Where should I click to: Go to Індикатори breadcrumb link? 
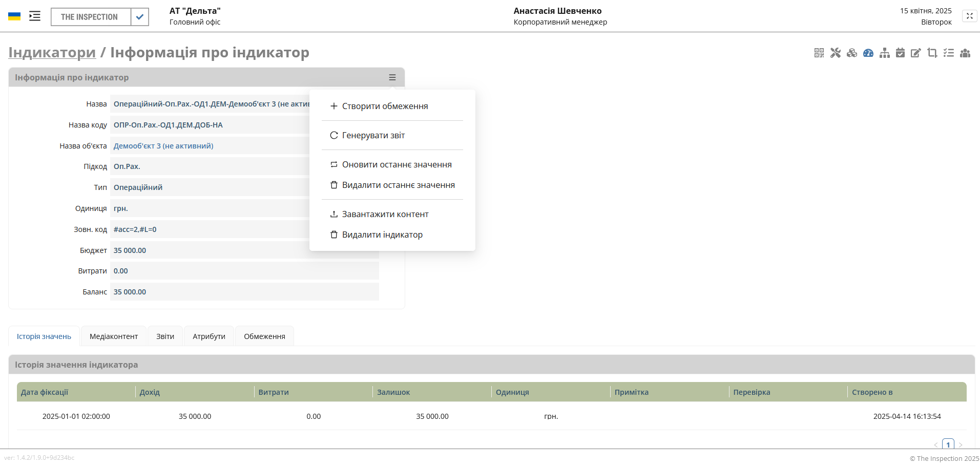[x=52, y=52]
